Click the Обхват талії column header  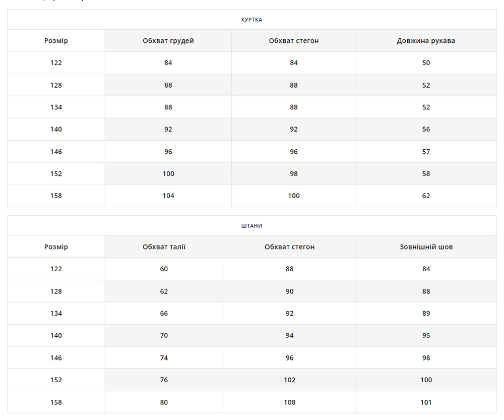pos(164,247)
